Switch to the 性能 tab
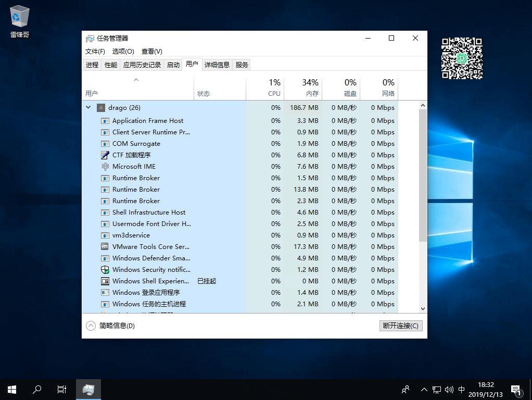The image size is (532, 400). tap(111, 65)
